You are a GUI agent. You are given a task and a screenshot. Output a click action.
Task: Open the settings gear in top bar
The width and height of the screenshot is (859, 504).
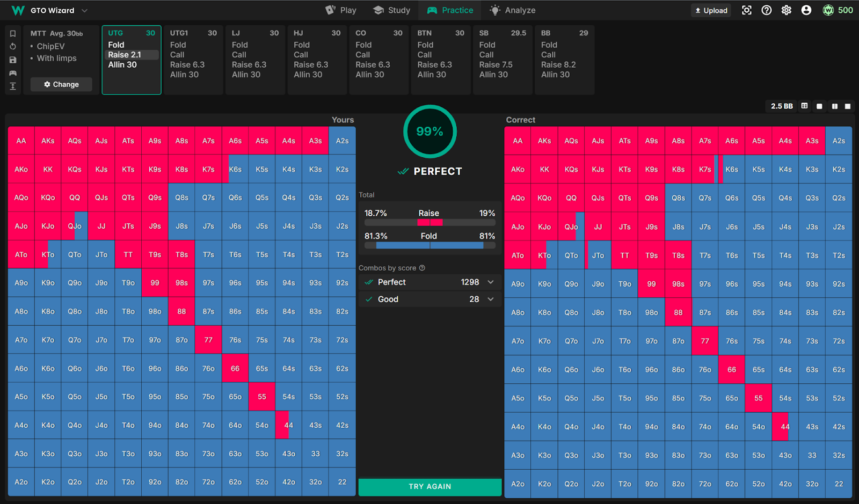[787, 10]
